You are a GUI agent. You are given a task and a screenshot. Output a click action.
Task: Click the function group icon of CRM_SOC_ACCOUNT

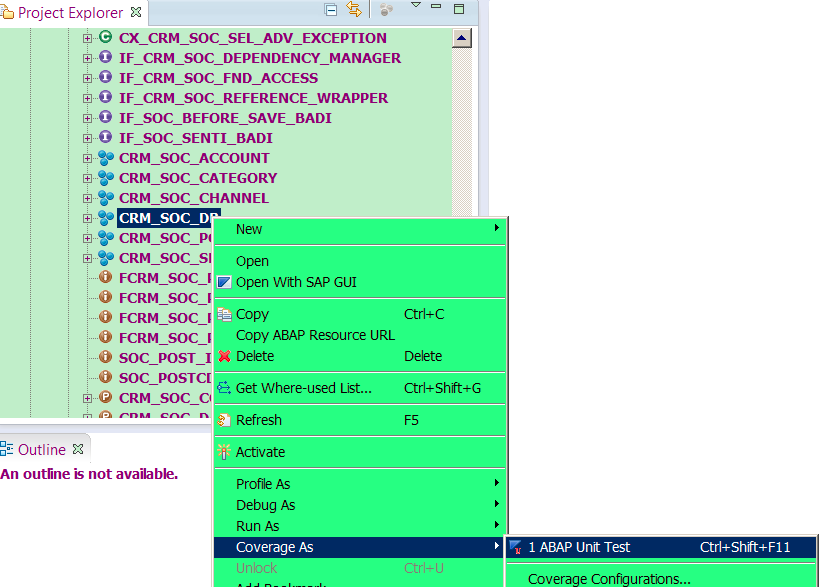[x=106, y=158]
